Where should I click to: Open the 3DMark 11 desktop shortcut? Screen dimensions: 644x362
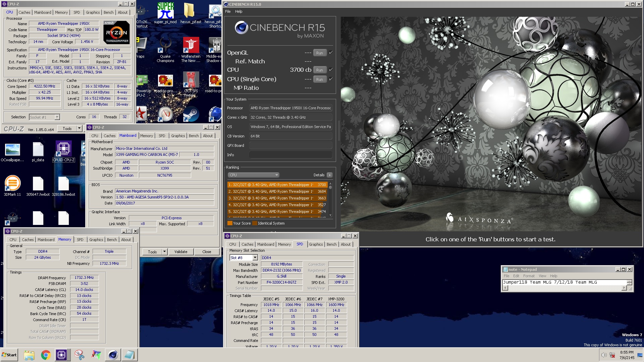pyautogui.click(x=12, y=186)
